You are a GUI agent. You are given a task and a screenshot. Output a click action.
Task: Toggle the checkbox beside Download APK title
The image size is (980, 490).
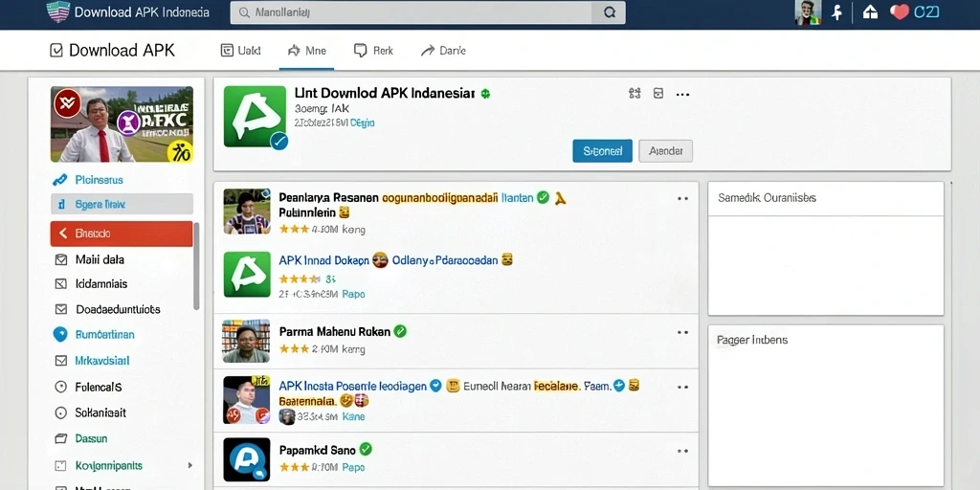pos(56,51)
